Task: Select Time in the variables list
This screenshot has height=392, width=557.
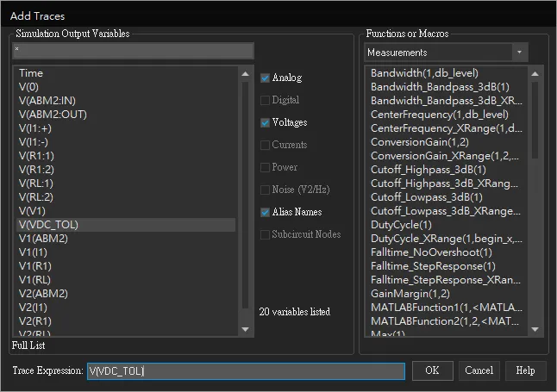Action: [31, 73]
